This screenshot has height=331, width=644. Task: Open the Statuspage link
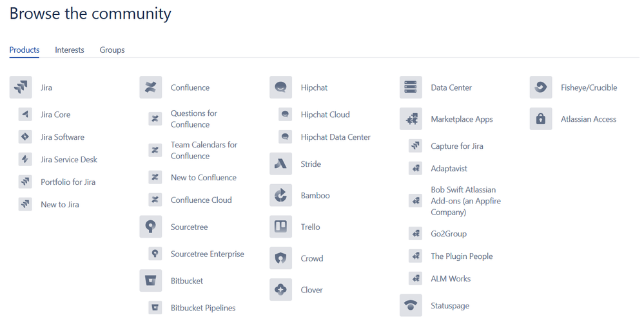450,306
